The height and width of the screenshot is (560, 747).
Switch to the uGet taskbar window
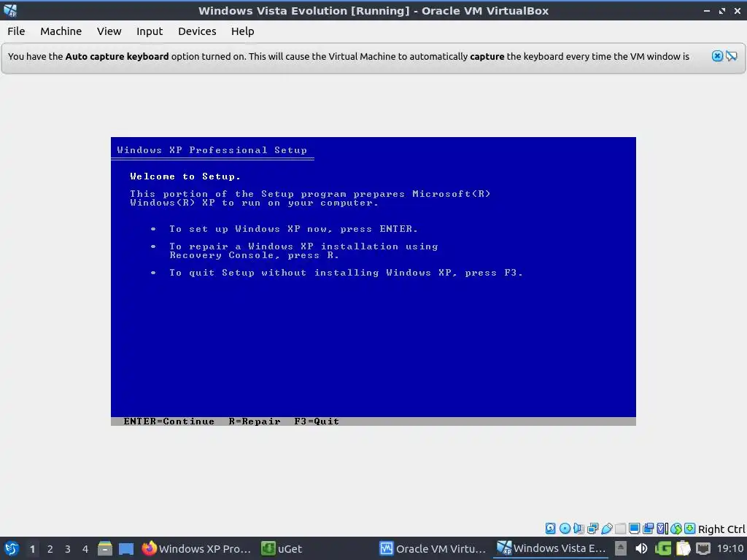[282, 548]
